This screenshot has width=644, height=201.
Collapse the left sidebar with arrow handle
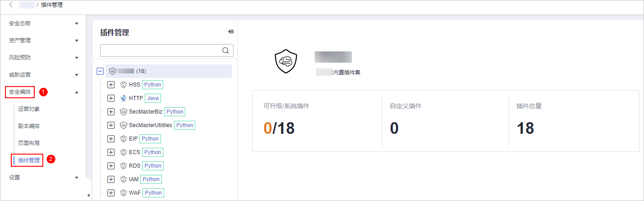point(88,195)
